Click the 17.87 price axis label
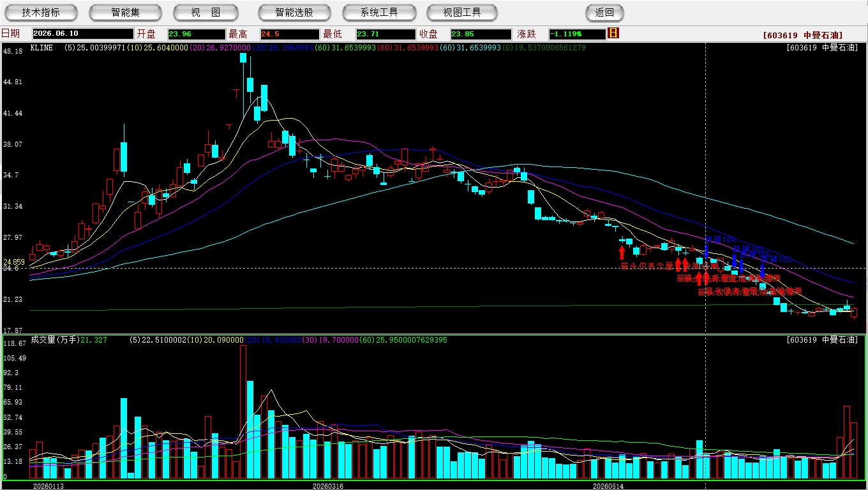Screen dimensions: 868x490 tap(13, 330)
